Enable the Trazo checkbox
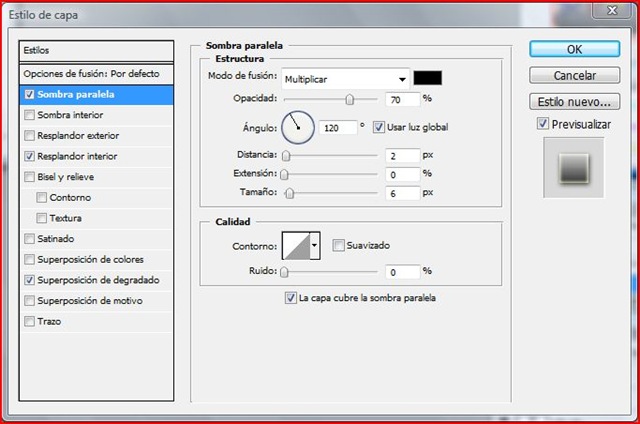Screen dimensions: 640x424 [29, 322]
